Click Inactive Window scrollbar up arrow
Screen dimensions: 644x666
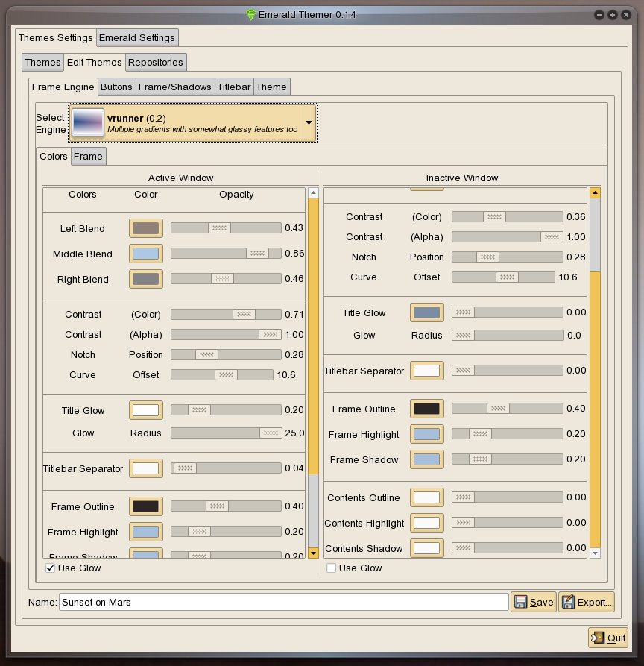(x=596, y=193)
